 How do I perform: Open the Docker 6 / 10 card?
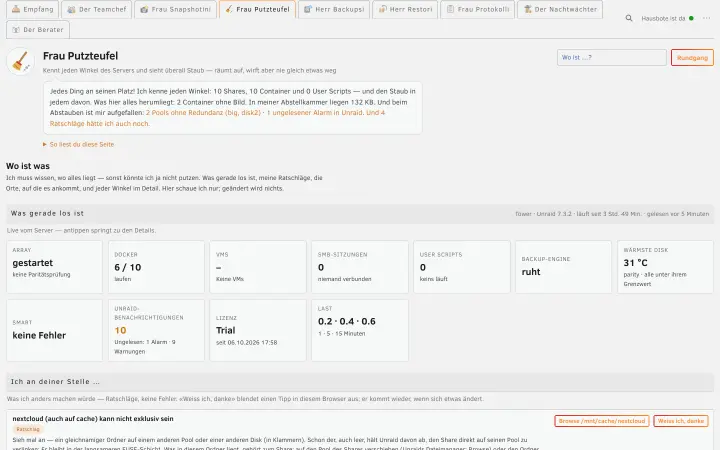(x=156, y=267)
